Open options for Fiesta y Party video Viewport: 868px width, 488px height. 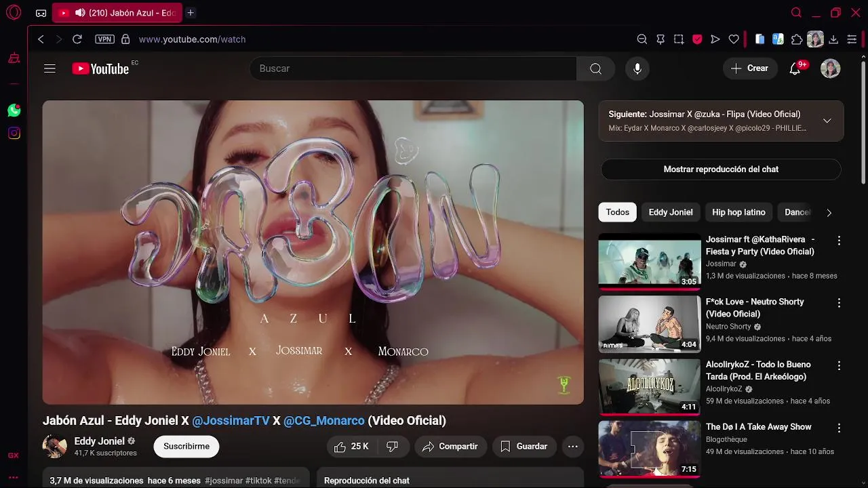pos(839,241)
